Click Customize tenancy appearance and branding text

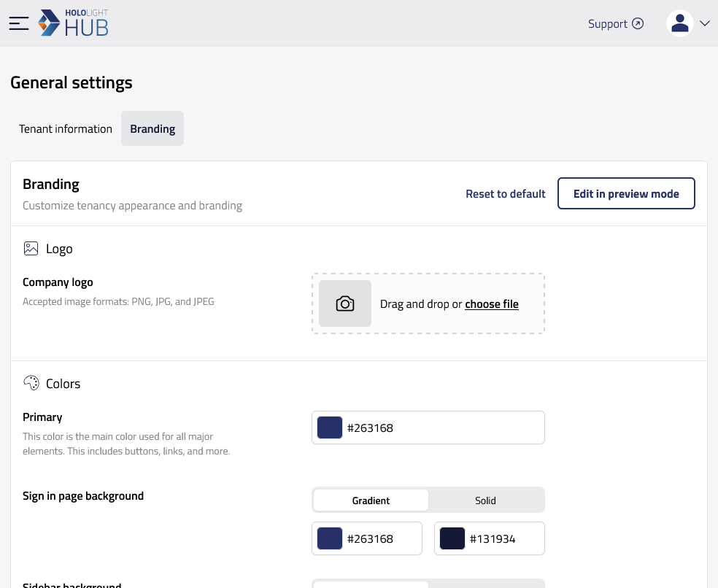coord(132,206)
